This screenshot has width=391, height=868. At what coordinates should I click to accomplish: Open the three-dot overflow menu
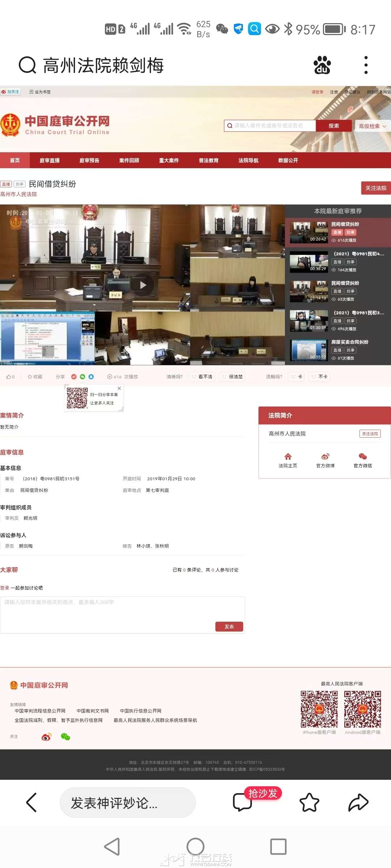pyautogui.click(x=366, y=65)
